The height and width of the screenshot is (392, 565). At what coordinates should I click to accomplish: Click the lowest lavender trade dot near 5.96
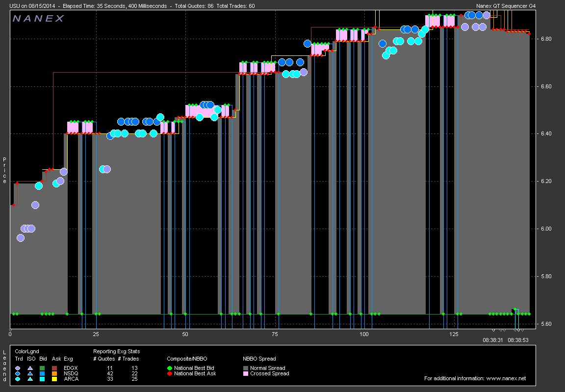[x=21, y=238]
